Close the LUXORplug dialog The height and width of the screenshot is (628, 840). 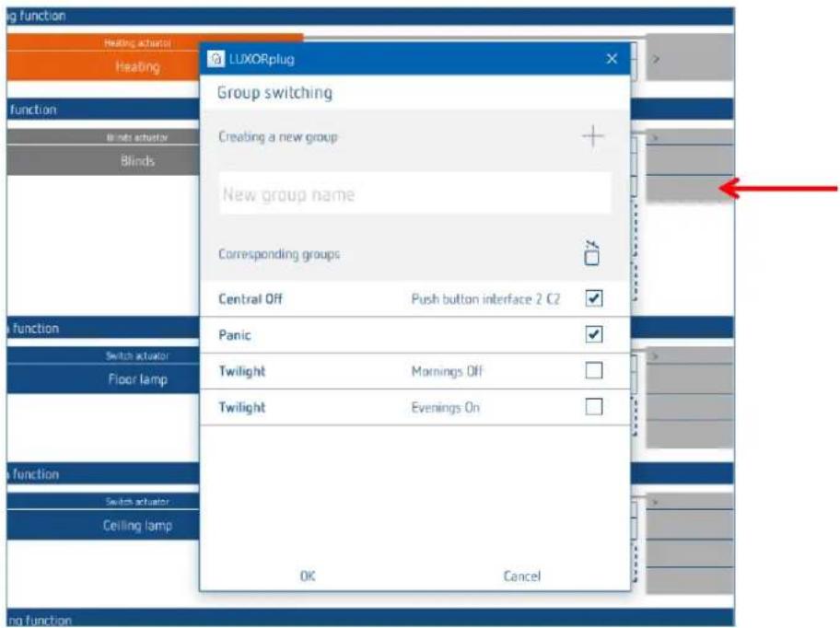[x=612, y=59]
